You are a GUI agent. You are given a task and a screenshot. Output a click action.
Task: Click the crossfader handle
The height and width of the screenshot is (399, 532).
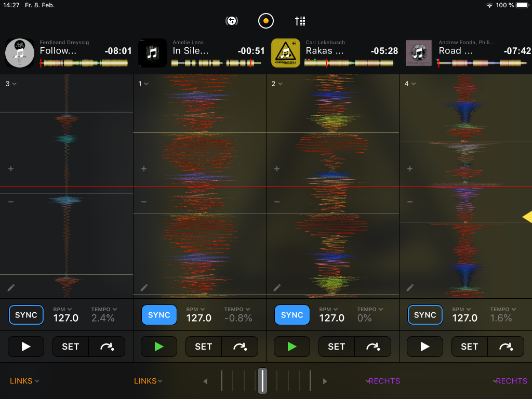[x=263, y=381]
